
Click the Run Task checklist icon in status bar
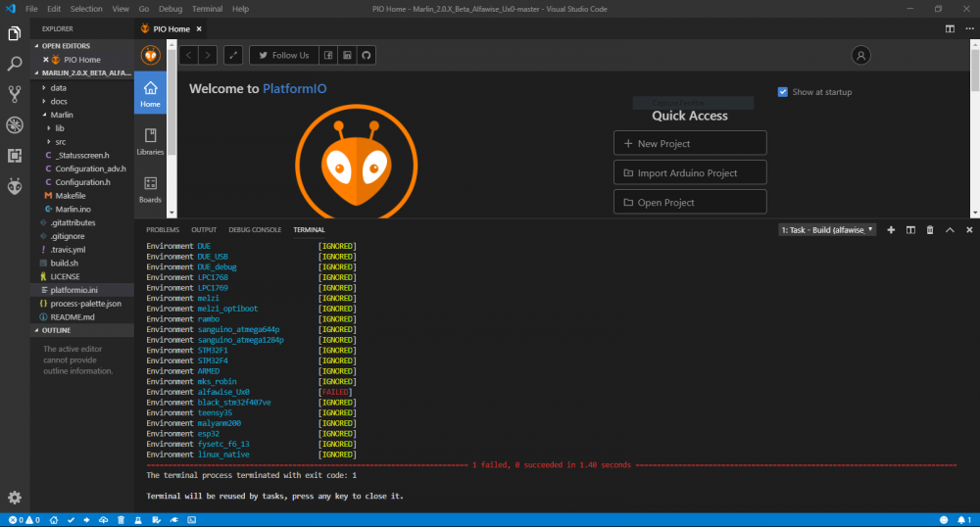(x=156, y=520)
